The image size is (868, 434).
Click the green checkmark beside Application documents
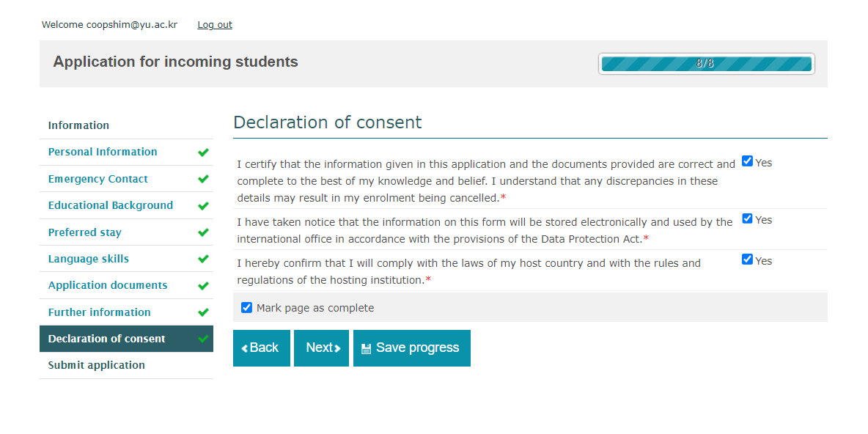tap(203, 286)
